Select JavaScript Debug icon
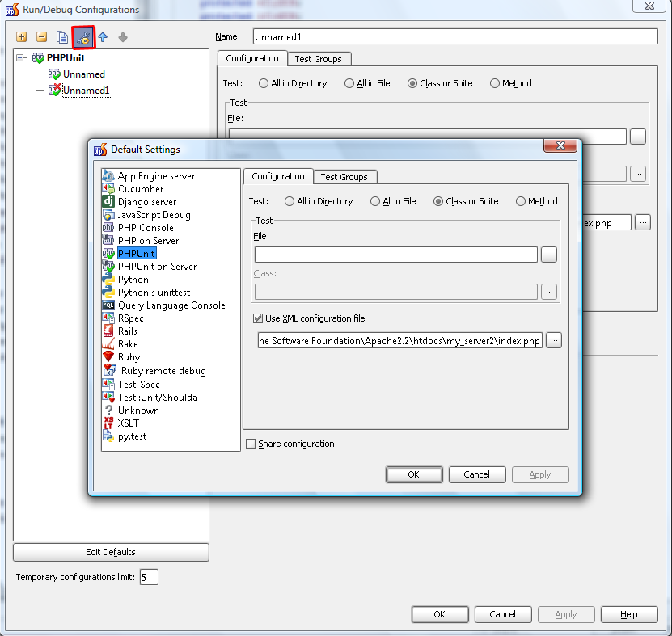This screenshot has width=672, height=636. (x=108, y=215)
